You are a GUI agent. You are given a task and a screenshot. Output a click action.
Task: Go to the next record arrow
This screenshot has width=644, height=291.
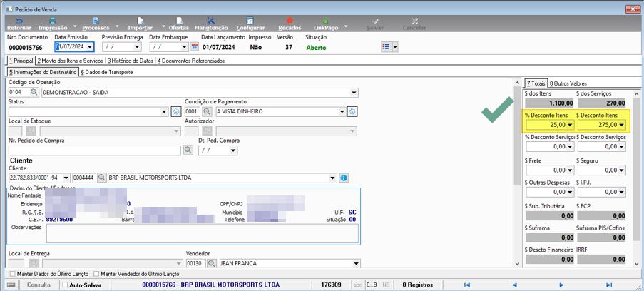[561, 285]
